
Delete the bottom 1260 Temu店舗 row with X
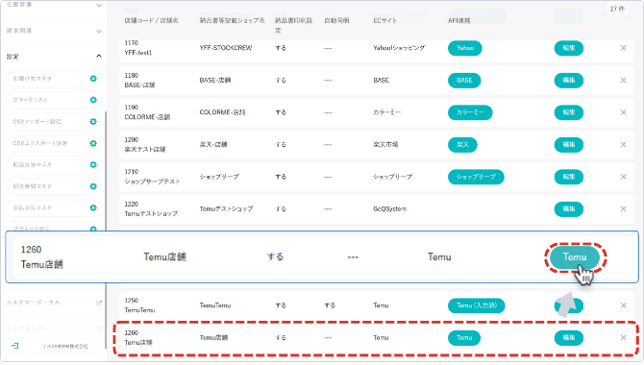(623, 337)
